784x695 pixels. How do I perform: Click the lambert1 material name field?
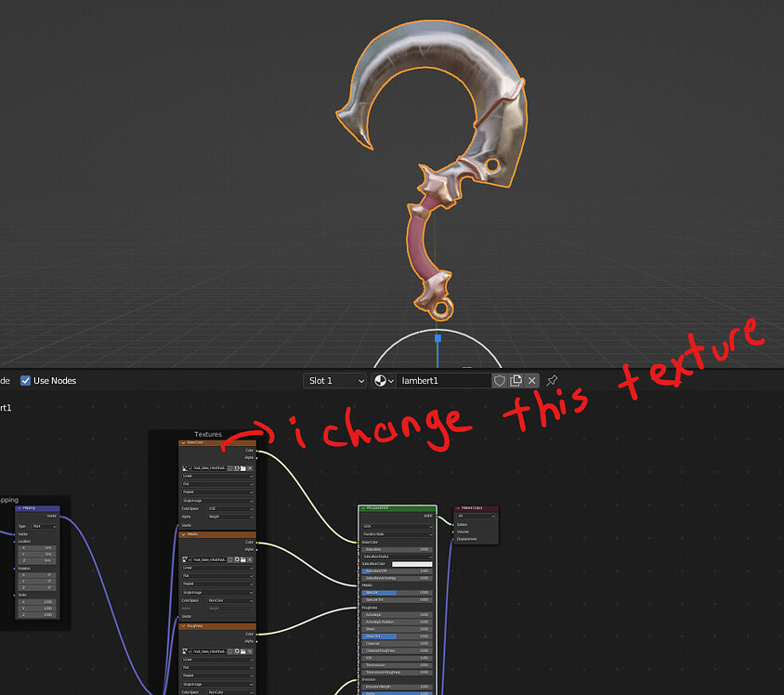pyautogui.click(x=443, y=381)
